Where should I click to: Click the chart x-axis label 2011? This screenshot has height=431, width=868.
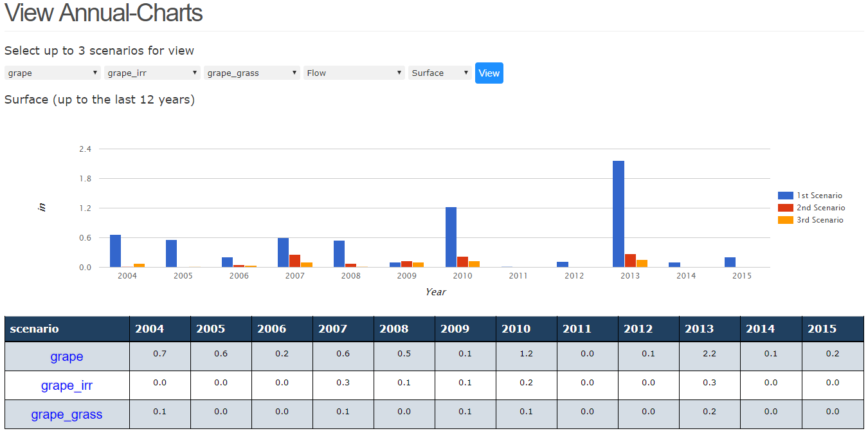click(518, 276)
